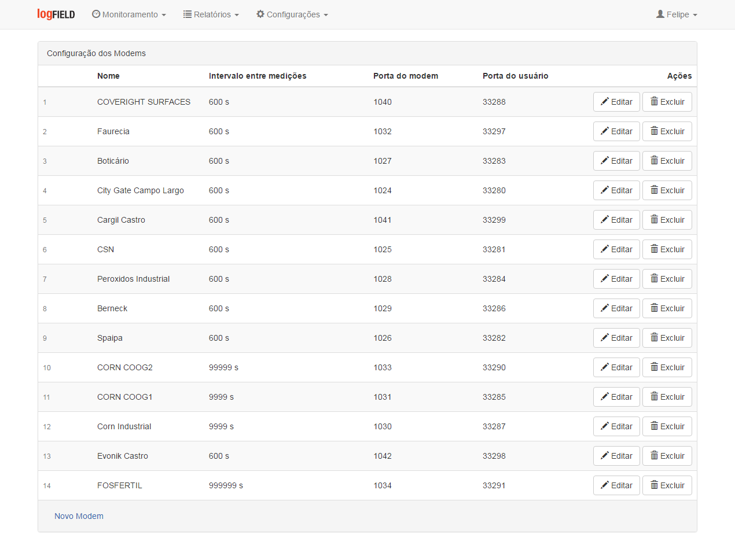Image resolution: width=735 pixels, height=560 pixels.
Task: Edit the Boticário modem
Action: (616, 161)
